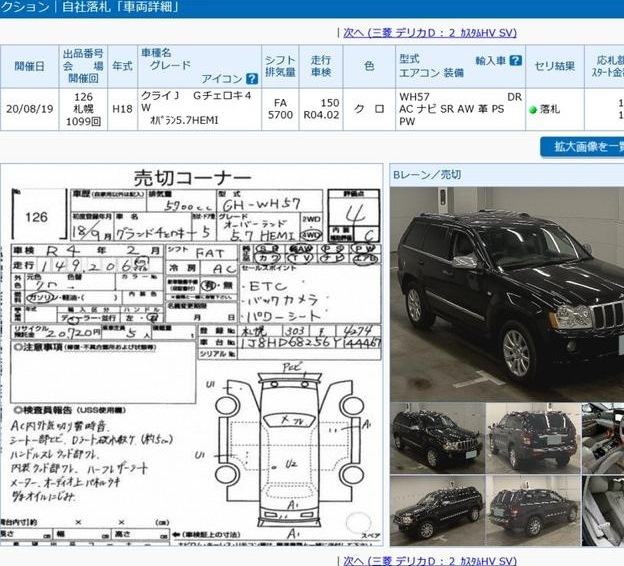Click the help icon next to 輸入車
Viewport: 624px width, 566px height.
[516, 61]
